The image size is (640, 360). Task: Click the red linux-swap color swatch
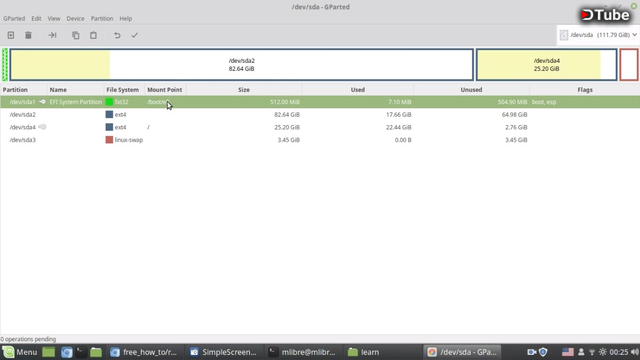(109, 140)
